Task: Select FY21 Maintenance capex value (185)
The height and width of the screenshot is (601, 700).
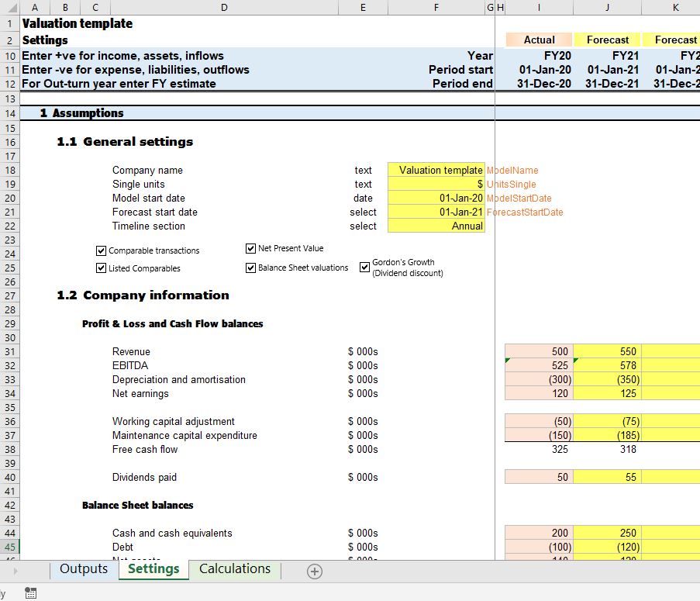Action: 607,435
